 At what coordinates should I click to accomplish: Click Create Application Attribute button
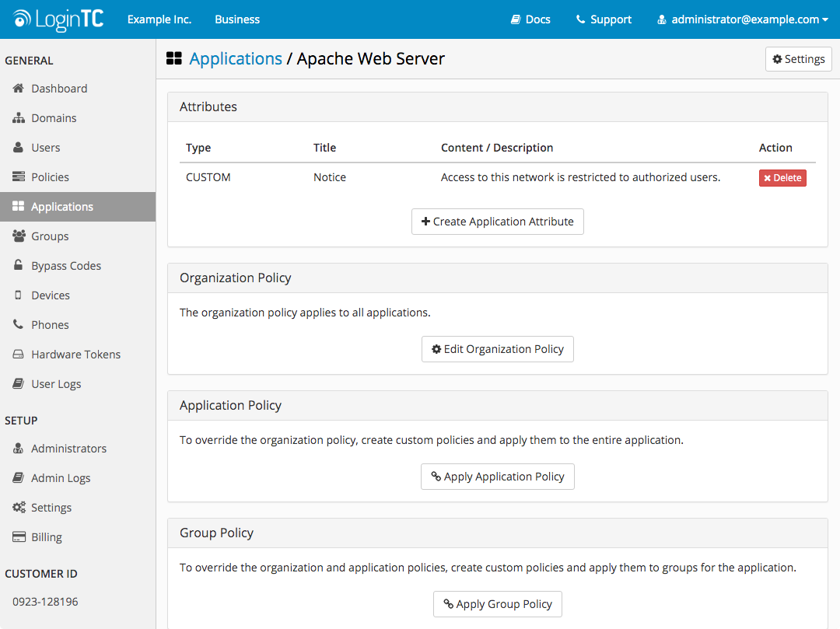coord(497,222)
